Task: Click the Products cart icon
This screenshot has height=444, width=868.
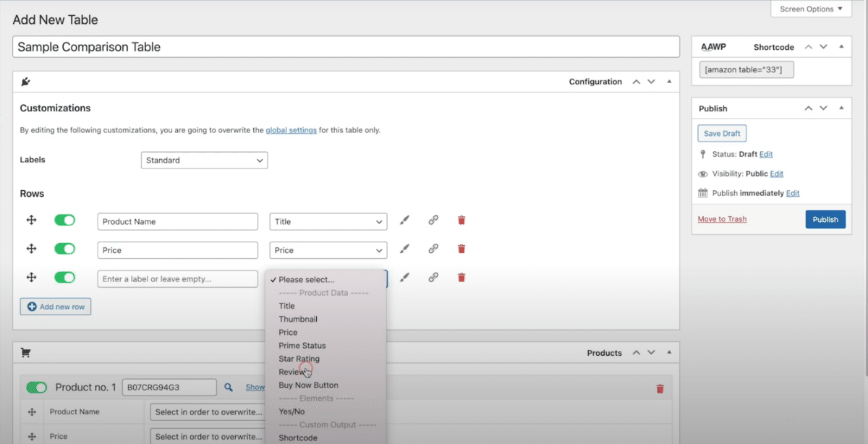Action: pyautogui.click(x=26, y=353)
